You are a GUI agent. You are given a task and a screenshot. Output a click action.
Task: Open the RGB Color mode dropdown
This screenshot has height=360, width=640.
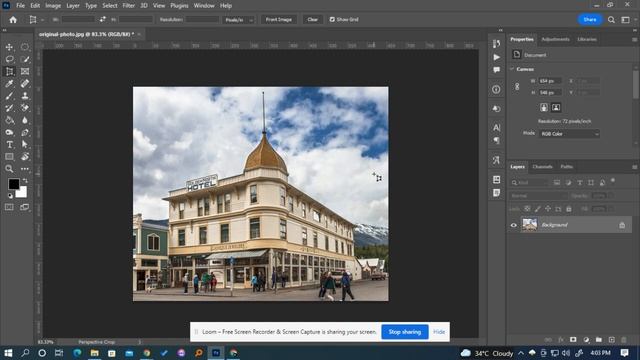[569, 134]
